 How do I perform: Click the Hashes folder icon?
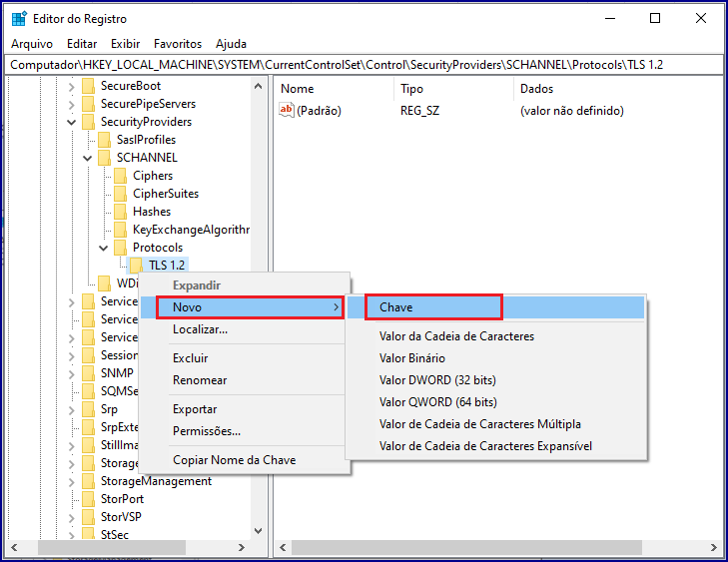[120, 212]
